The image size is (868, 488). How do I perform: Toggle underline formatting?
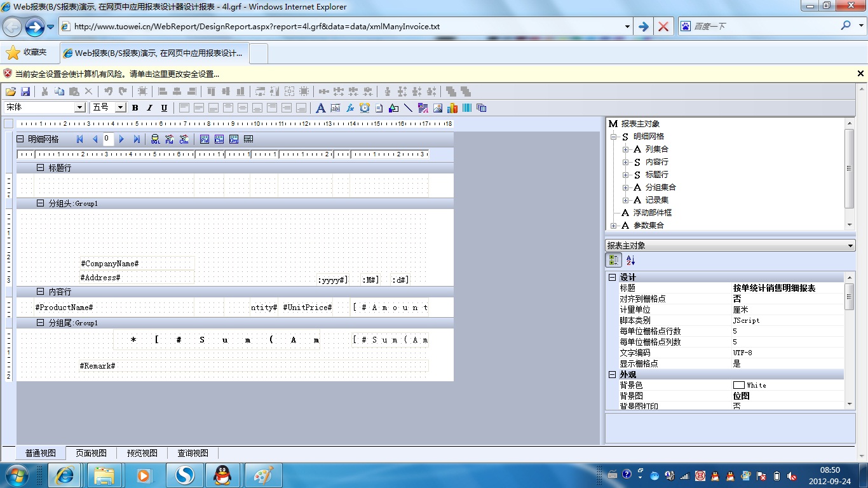coord(164,108)
